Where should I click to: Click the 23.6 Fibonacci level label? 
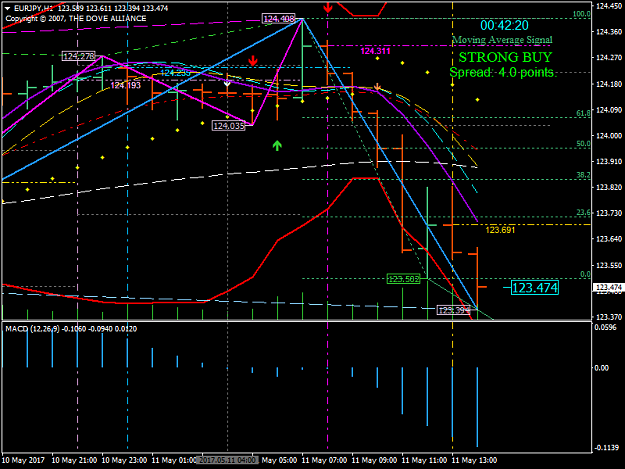(583, 213)
